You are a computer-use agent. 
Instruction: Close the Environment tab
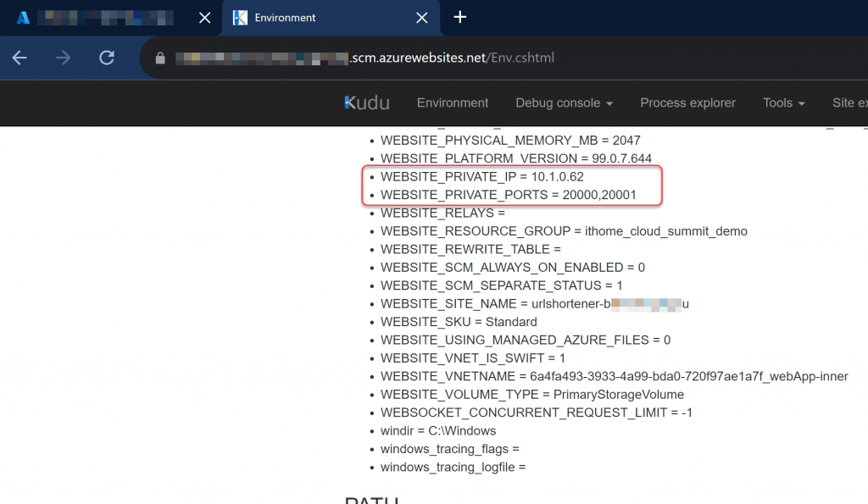[422, 18]
